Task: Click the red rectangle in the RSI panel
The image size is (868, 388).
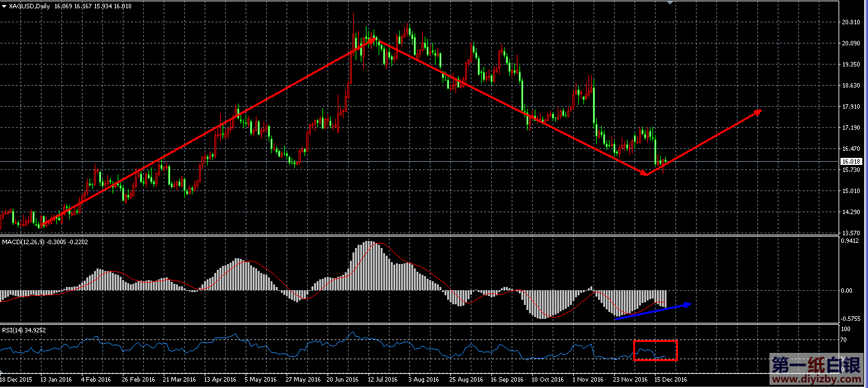Action: 655,350
